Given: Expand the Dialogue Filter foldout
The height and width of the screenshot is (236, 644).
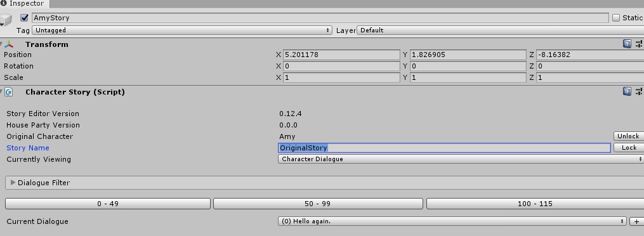Looking at the screenshot, I should click(x=13, y=183).
